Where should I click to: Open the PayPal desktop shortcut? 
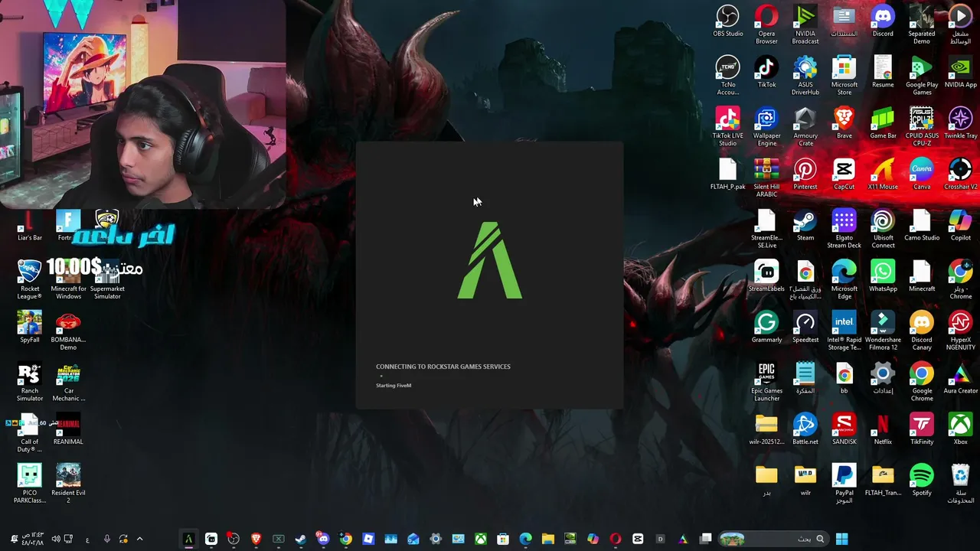(844, 484)
